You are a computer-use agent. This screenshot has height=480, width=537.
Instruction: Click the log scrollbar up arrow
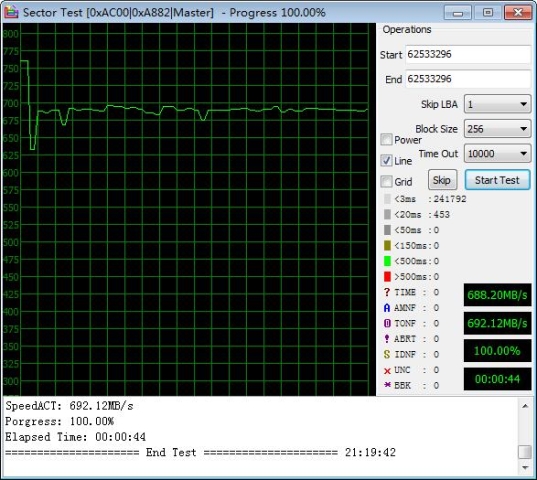[525, 406]
